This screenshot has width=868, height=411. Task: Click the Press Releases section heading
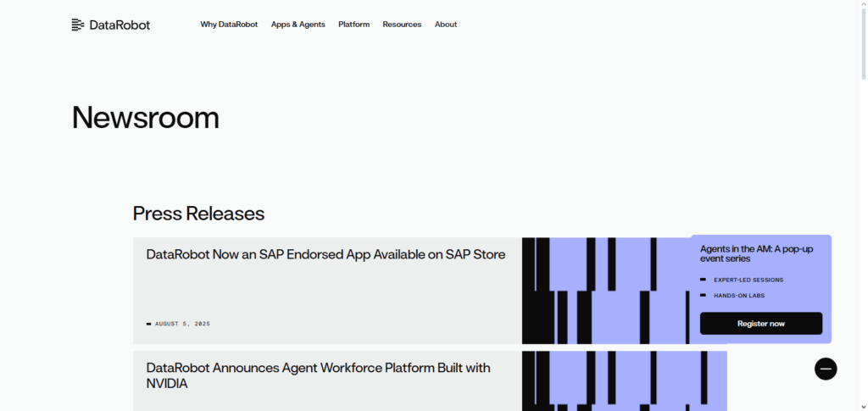click(x=198, y=213)
